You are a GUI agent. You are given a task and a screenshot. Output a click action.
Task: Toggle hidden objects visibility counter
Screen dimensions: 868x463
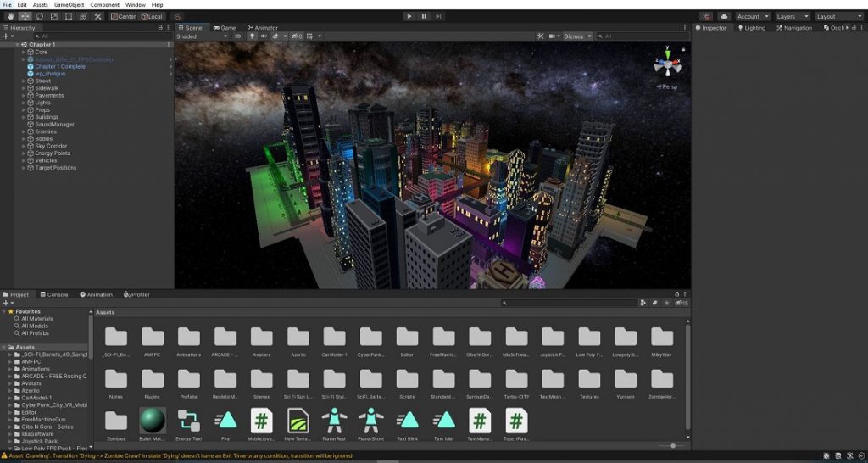[x=297, y=36]
